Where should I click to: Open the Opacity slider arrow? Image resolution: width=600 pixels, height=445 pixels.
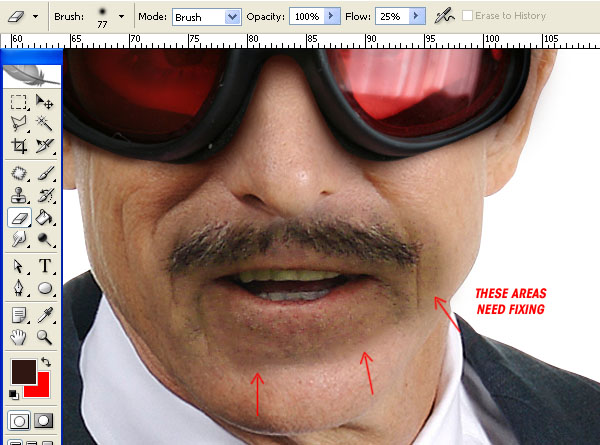[x=331, y=16]
